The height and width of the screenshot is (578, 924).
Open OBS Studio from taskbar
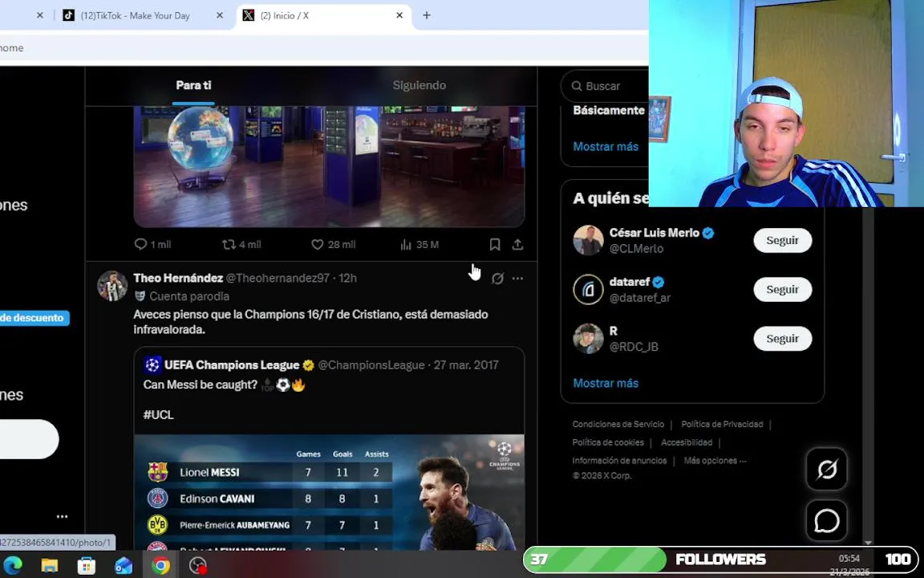(x=198, y=566)
